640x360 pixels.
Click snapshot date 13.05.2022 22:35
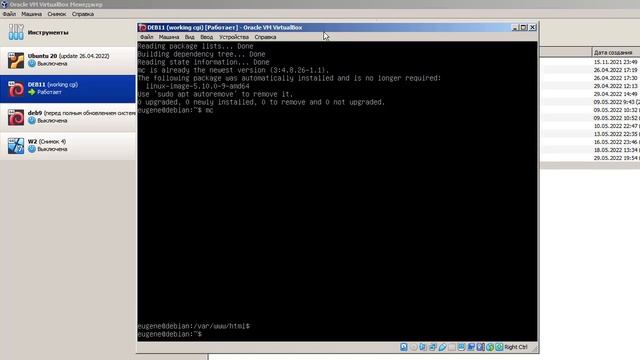(616, 134)
